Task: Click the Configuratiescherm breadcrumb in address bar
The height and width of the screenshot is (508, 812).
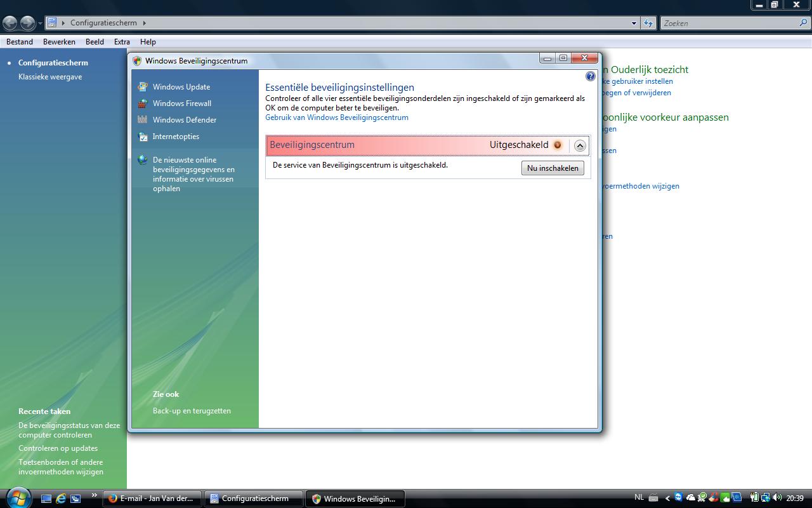Action: (103, 23)
